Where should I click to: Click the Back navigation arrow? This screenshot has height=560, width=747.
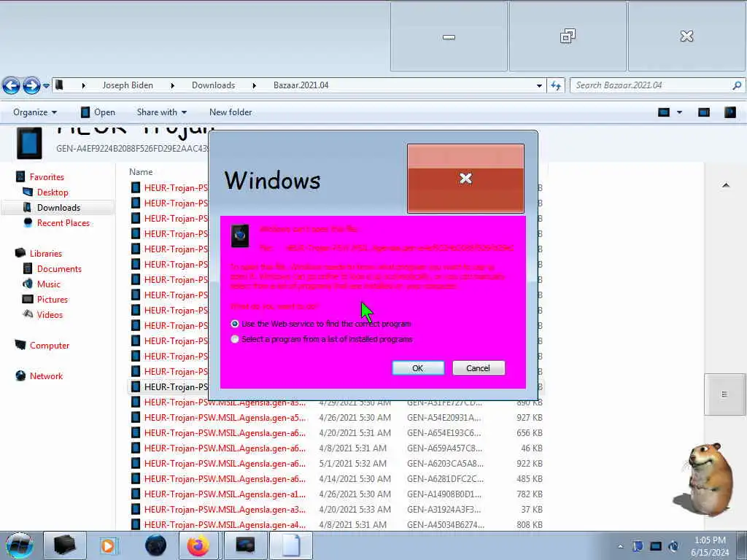pos(12,86)
